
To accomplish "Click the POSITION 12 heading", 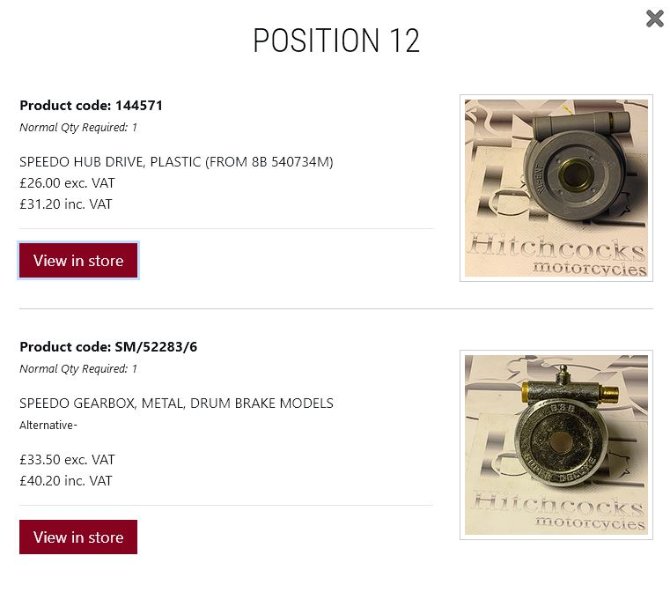I will pos(336,41).
